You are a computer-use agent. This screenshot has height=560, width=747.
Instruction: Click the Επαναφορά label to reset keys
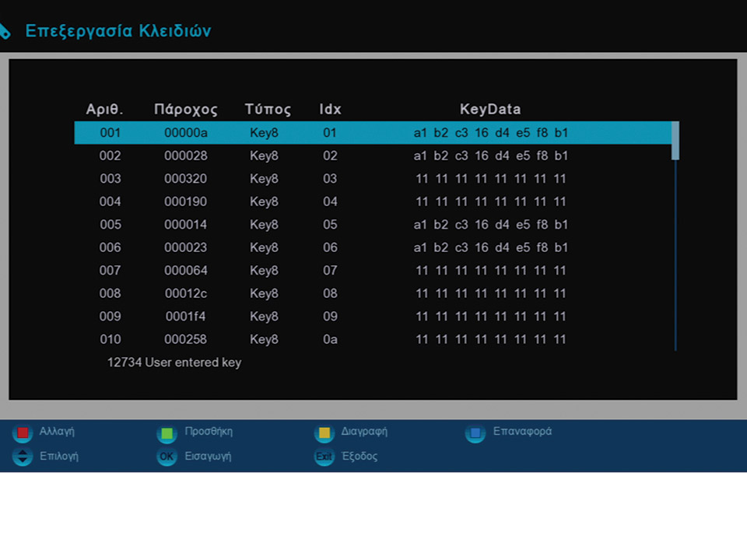click(x=522, y=432)
